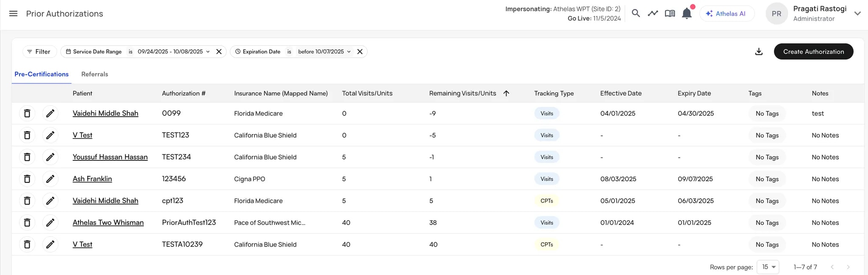The height and width of the screenshot is (275, 868).
Task: Open the analytics trend line icon
Action: pyautogui.click(x=653, y=14)
